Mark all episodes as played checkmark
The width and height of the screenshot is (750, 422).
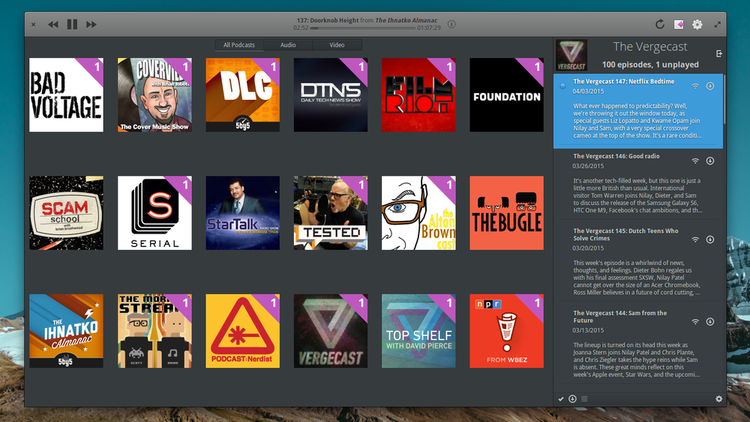[560, 399]
